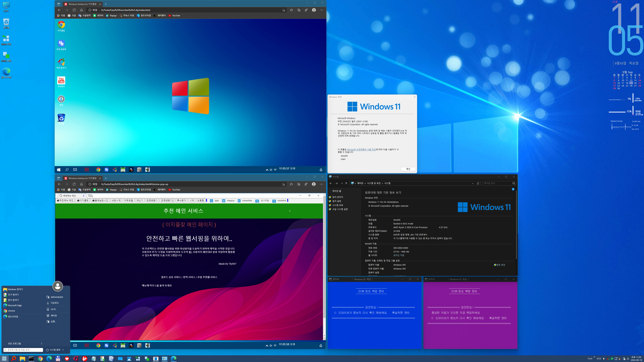Click 설정 변경 link in System window

(500, 265)
